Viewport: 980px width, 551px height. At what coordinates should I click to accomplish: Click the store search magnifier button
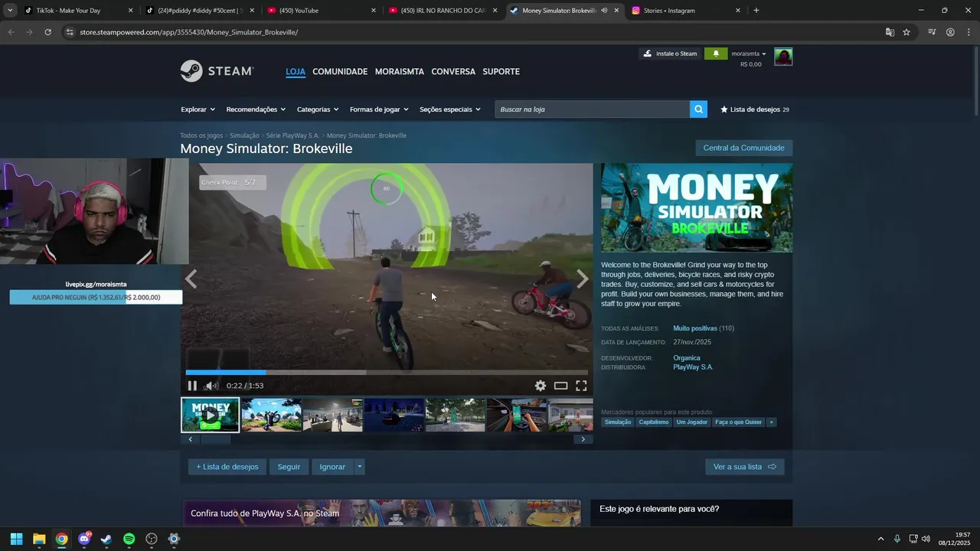[x=698, y=109]
